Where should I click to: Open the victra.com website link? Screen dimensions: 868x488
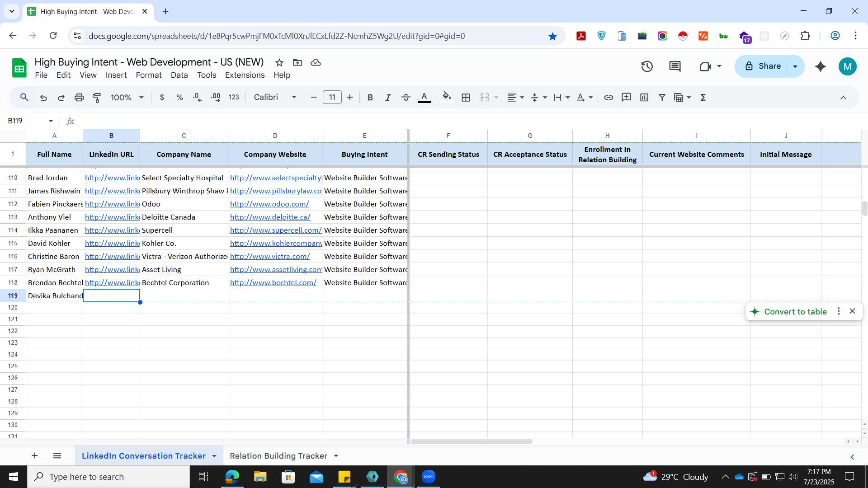[x=270, y=256]
